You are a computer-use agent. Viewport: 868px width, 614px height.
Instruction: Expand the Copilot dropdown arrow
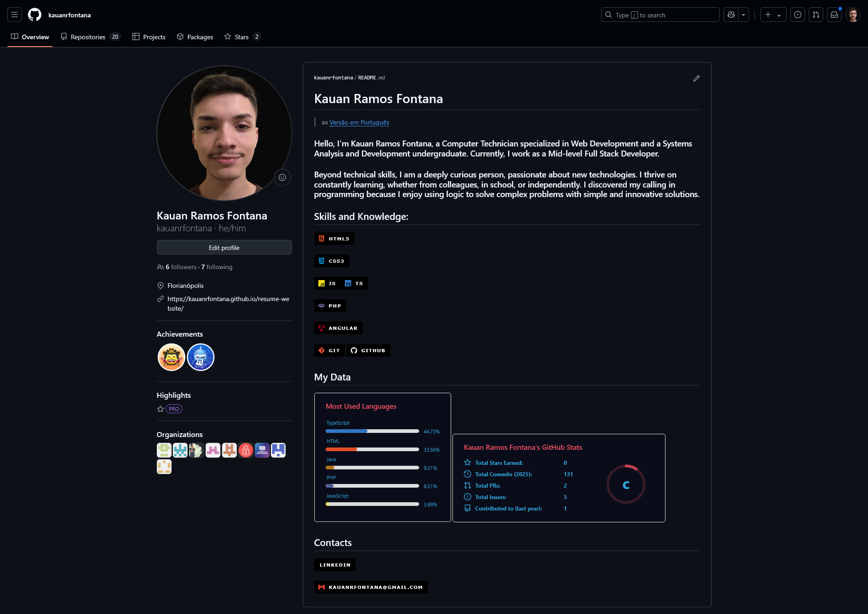pyautogui.click(x=743, y=15)
